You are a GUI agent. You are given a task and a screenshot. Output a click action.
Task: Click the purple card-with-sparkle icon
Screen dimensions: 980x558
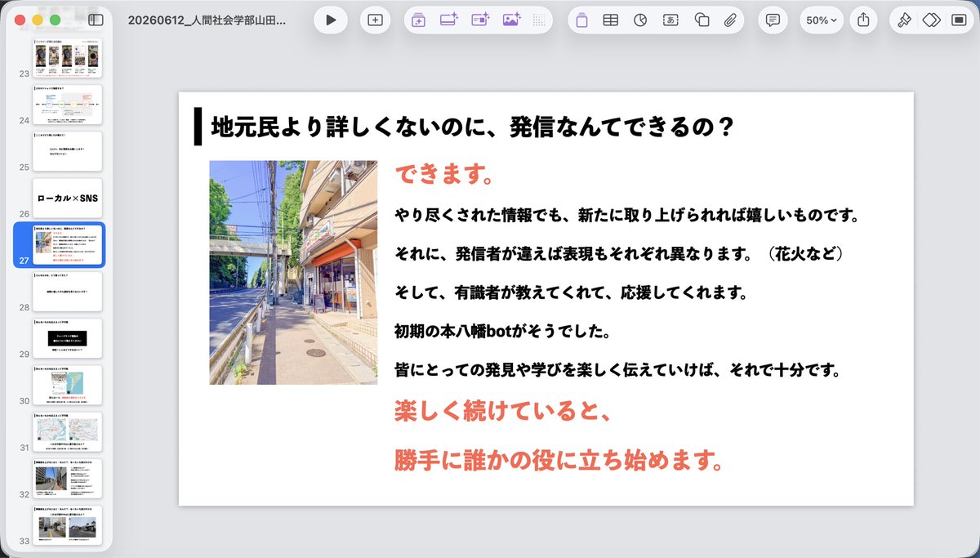[x=480, y=20]
